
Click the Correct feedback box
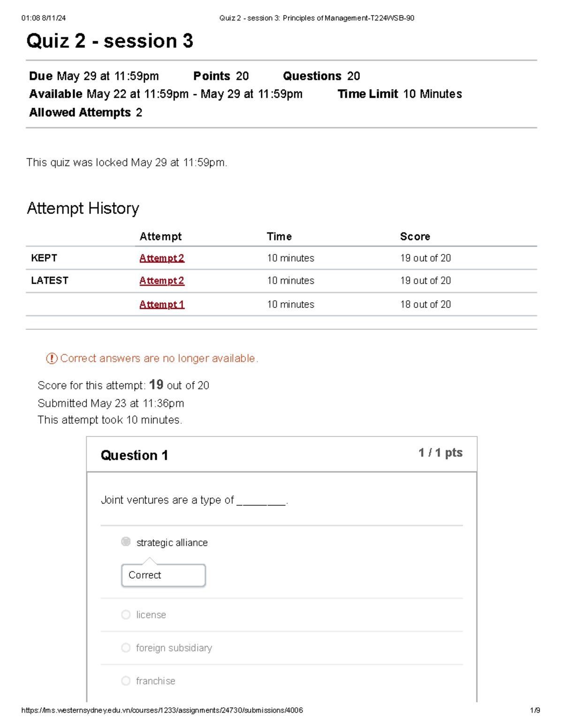coord(163,575)
